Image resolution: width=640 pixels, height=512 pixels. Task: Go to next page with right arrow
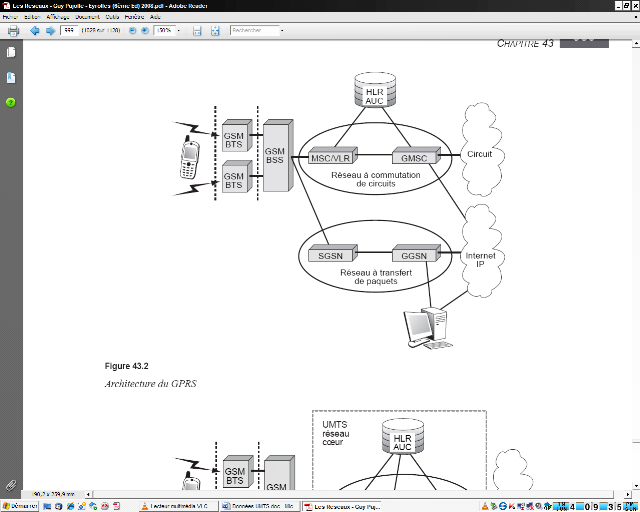click(50, 31)
